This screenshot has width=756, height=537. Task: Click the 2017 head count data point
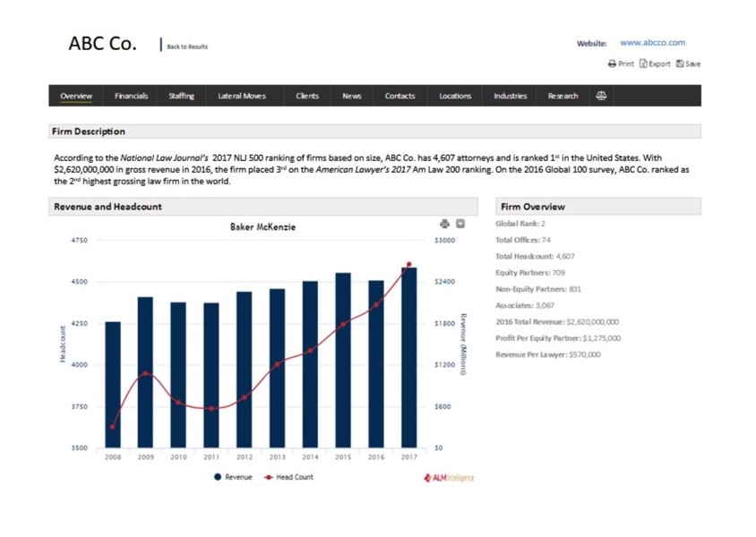(409, 264)
